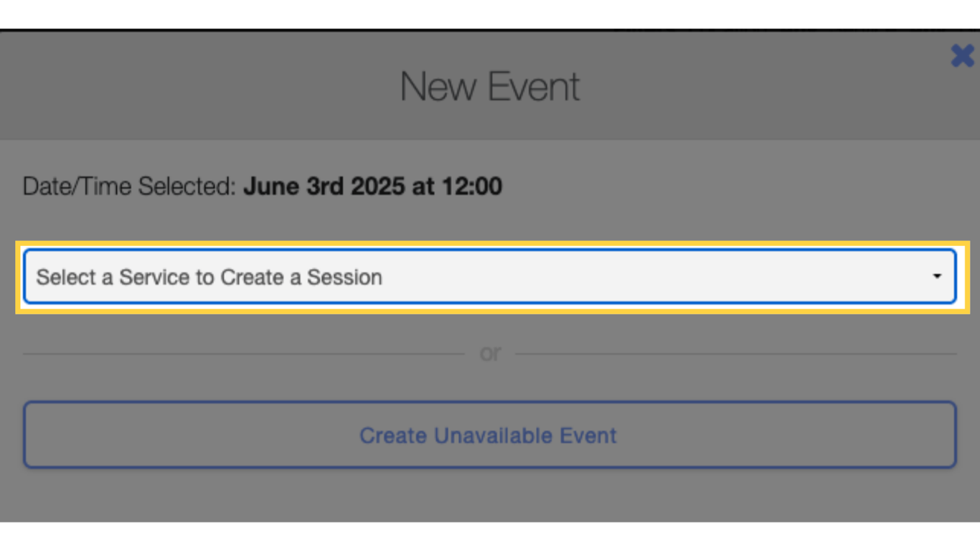Click Create Unavailable Event button

click(x=489, y=435)
